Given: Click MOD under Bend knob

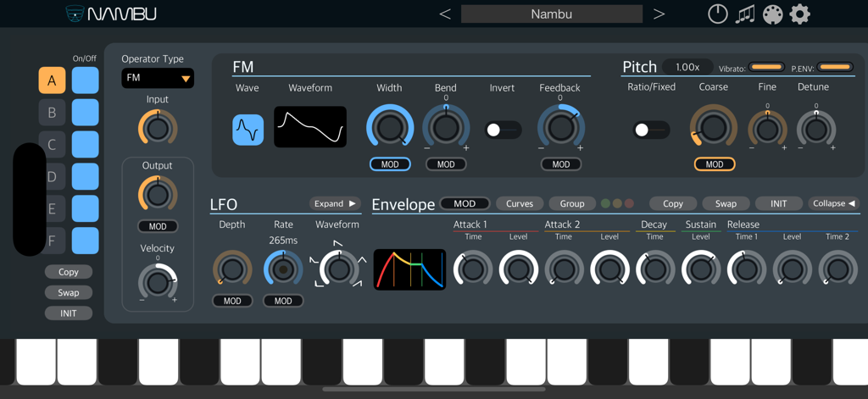Looking at the screenshot, I should (446, 164).
